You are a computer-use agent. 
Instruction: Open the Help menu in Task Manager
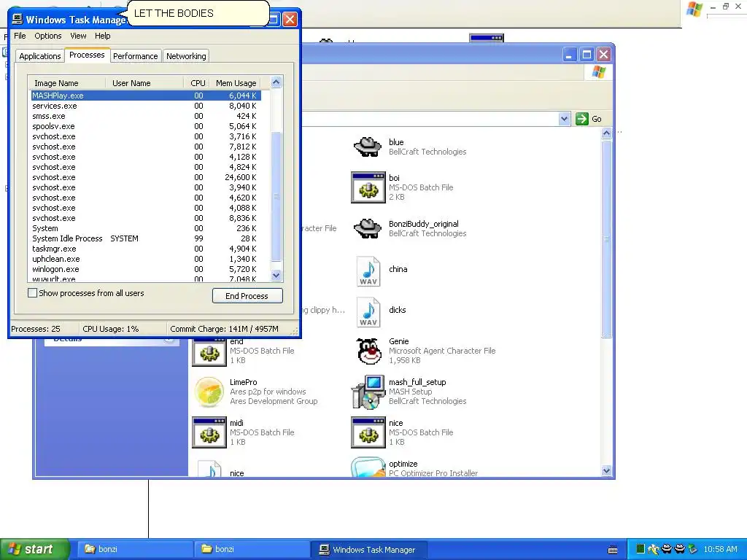[x=102, y=36]
